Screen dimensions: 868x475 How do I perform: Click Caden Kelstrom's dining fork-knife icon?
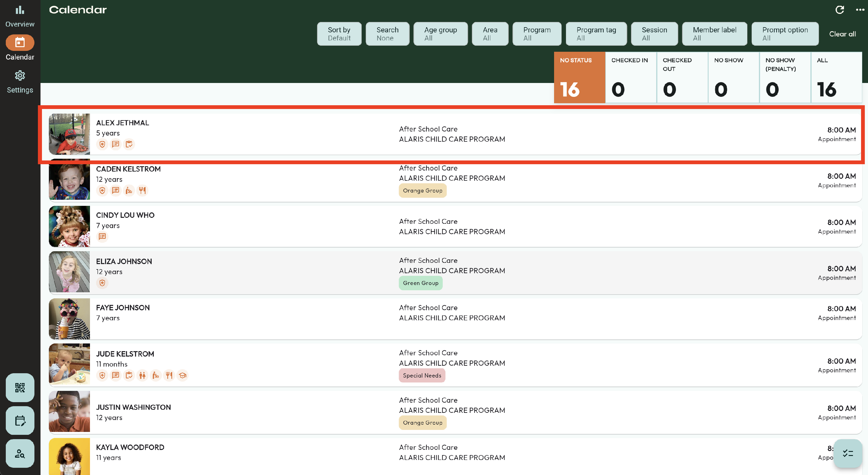click(x=142, y=191)
